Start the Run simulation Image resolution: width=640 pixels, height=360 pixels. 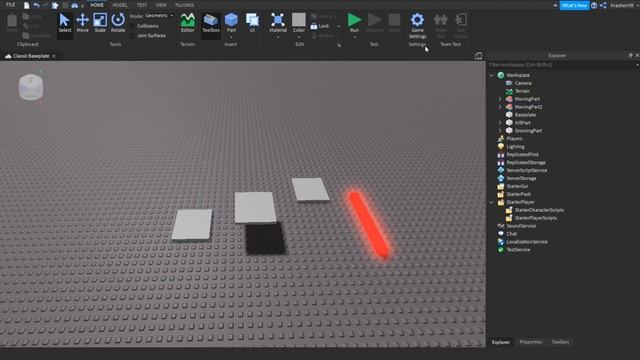pos(354,22)
